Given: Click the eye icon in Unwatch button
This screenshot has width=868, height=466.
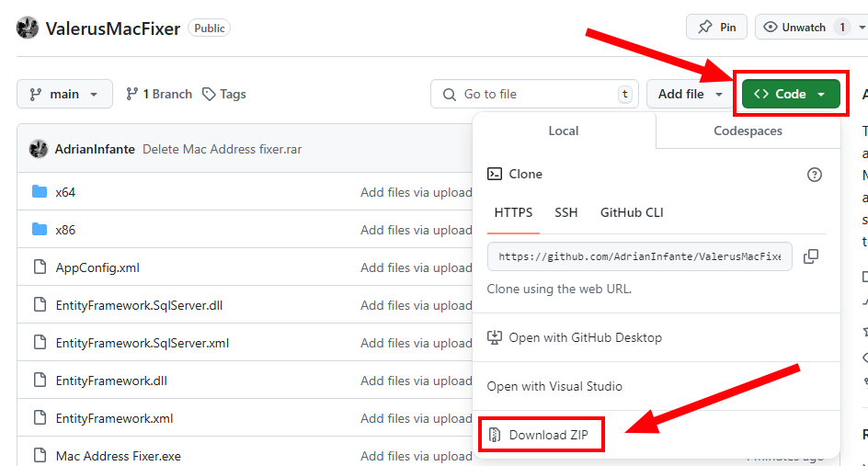Looking at the screenshot, I should click(770, 28).
